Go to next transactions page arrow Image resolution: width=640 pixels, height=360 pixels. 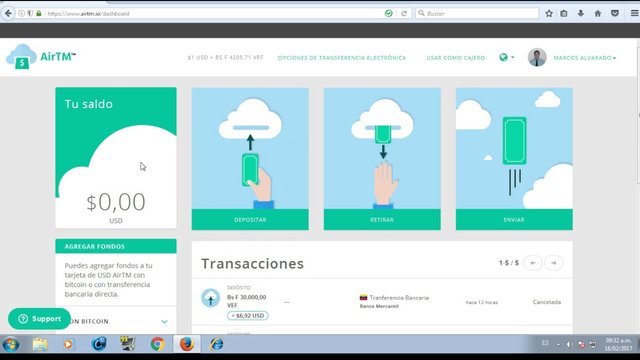point(553,263)
